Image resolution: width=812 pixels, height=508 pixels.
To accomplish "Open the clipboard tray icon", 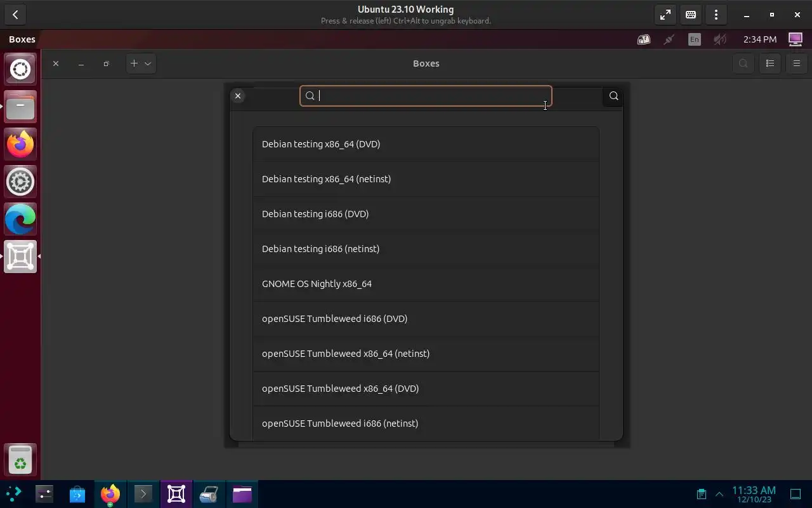I will tap(701, 494).
